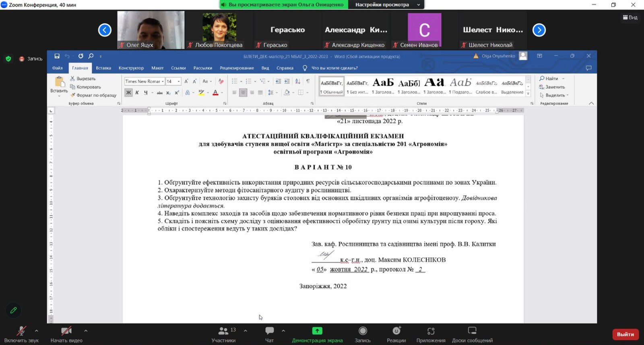Select center alignment button
The height and width of the screenshot is (345, 644).
[243, 93]
